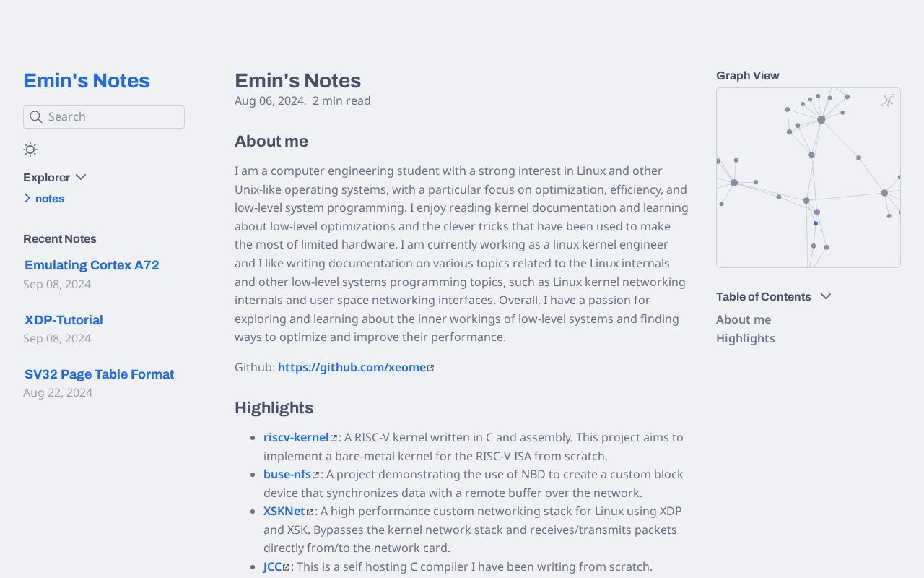The height and width of the screenshot is (578, 924).
Task: Open the riscv-kernel project link
Action: coord(296,437)
